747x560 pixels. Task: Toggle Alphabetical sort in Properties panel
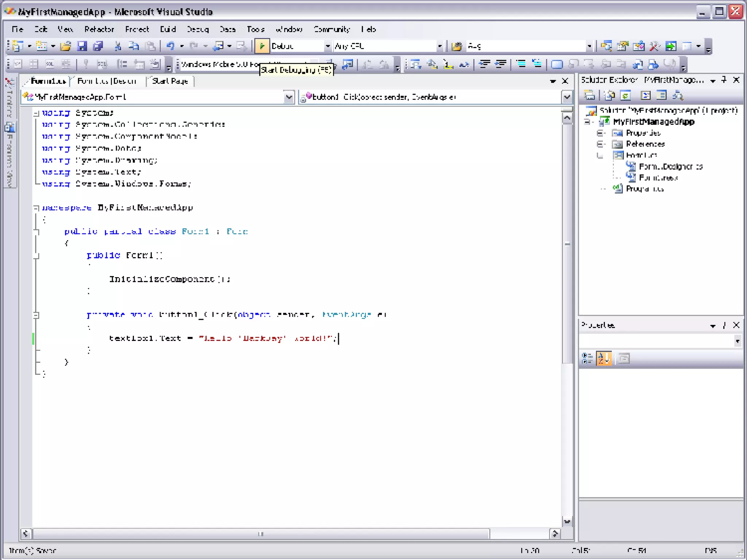click(x=604, y=358)
